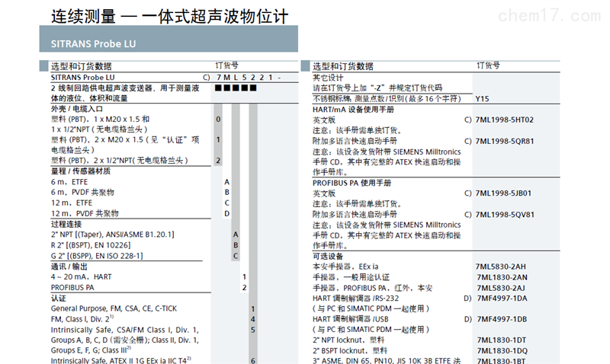Click "不锈钢标牌" tag-plate option line
The image size is (610, 364).
(x=387, y=99)
